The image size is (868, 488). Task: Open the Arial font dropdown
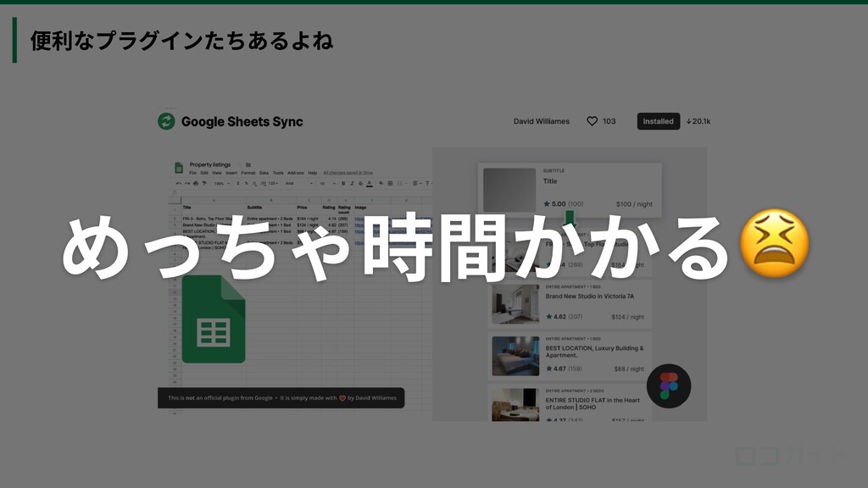[x=299, y=183]
